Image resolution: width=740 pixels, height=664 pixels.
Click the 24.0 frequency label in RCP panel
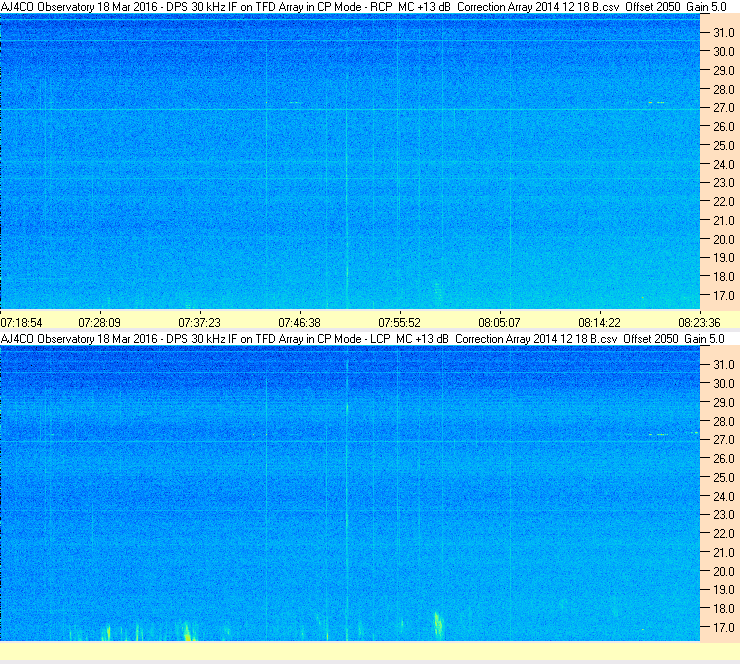[724, 165]
